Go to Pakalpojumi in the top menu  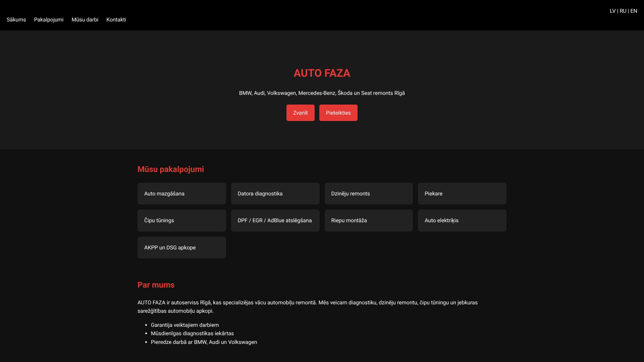click(x=49, y=20)
